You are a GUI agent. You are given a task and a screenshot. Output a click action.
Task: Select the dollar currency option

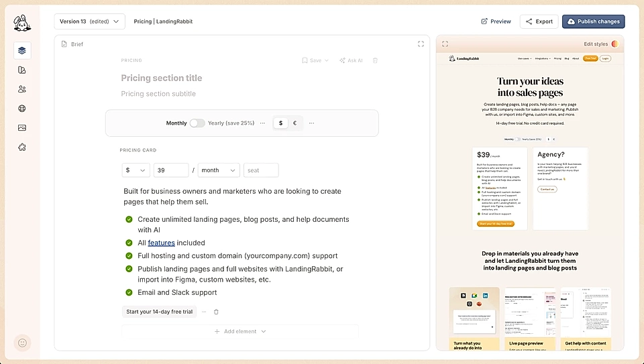pyautogui.click(x=280, y=123)
